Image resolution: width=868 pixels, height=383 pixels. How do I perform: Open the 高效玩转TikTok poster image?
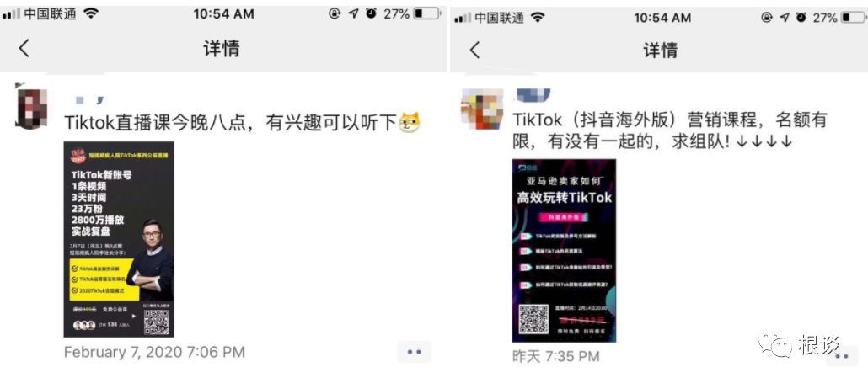[564, 251]
